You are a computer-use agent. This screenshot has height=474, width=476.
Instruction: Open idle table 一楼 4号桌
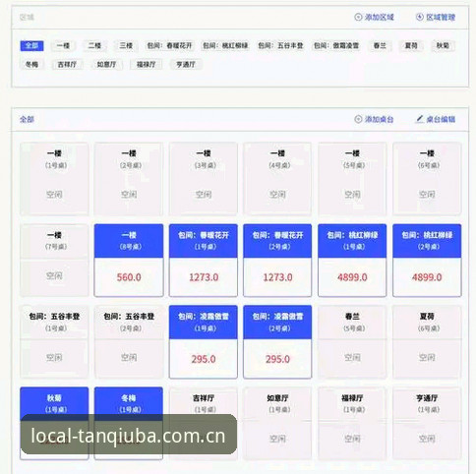point(277,179)
